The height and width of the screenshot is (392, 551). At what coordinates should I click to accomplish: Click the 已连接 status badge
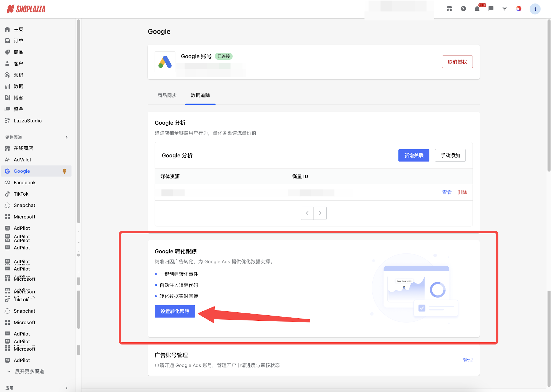tap(224, 56)
